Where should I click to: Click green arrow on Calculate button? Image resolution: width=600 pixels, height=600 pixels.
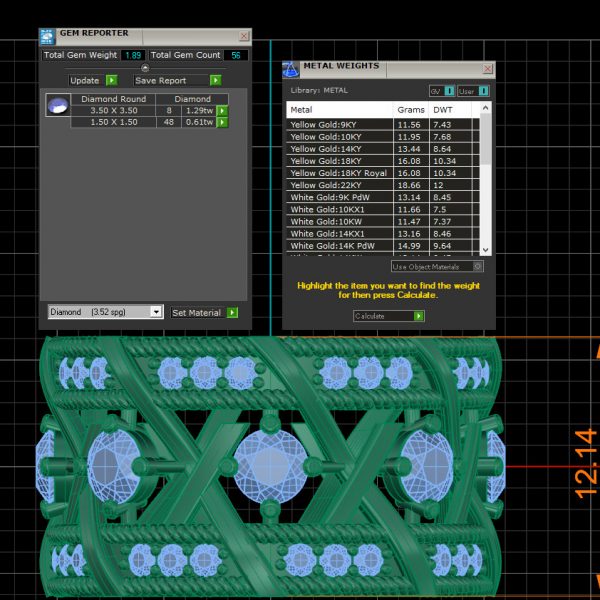(x=419, y=316)
